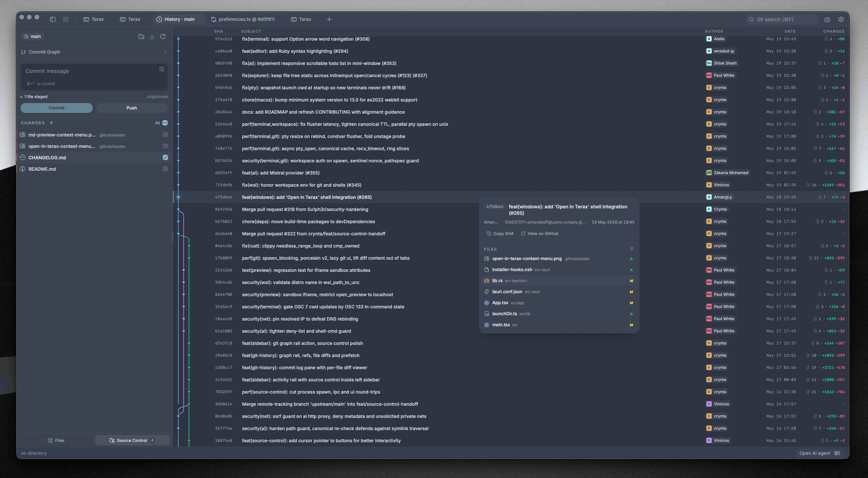This screenshot has height=478, width=868.
Task: Click the Commit Graph branch icon
Action: tap(24, 52)
